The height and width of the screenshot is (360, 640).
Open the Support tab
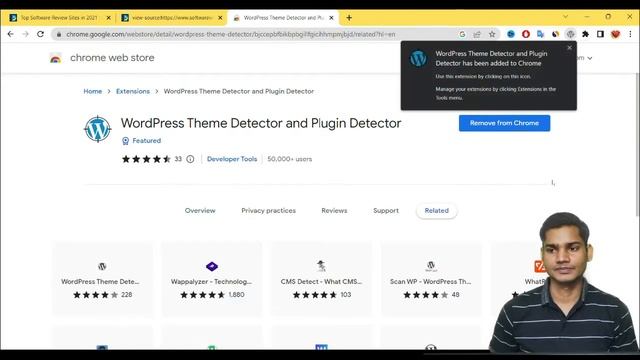(x=386, y=211)
